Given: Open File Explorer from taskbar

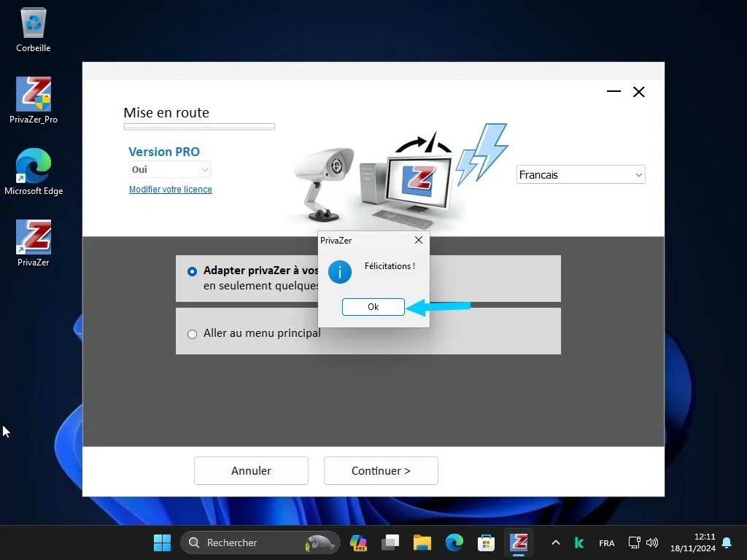Looking at the screenshot, I should (x=422, y=542).
